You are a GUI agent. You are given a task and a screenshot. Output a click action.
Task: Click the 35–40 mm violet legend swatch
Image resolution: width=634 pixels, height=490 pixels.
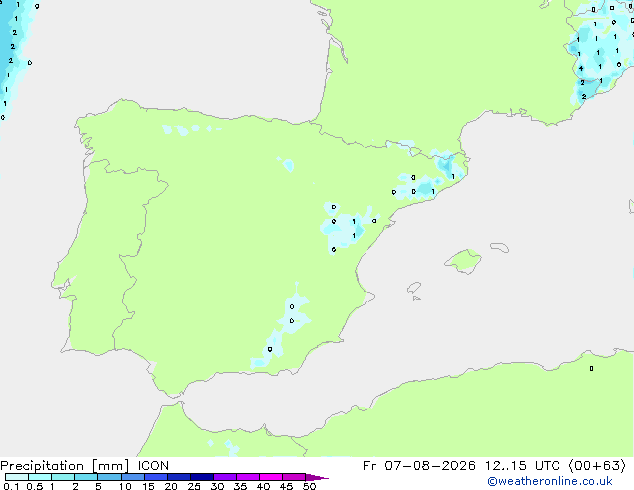pyautogui.click(x=248, y=477)
